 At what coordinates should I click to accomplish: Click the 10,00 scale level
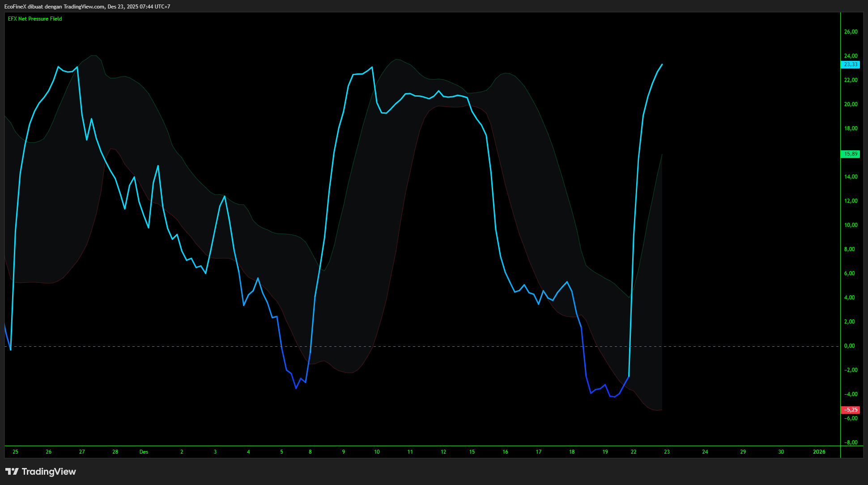pos(851,225)
